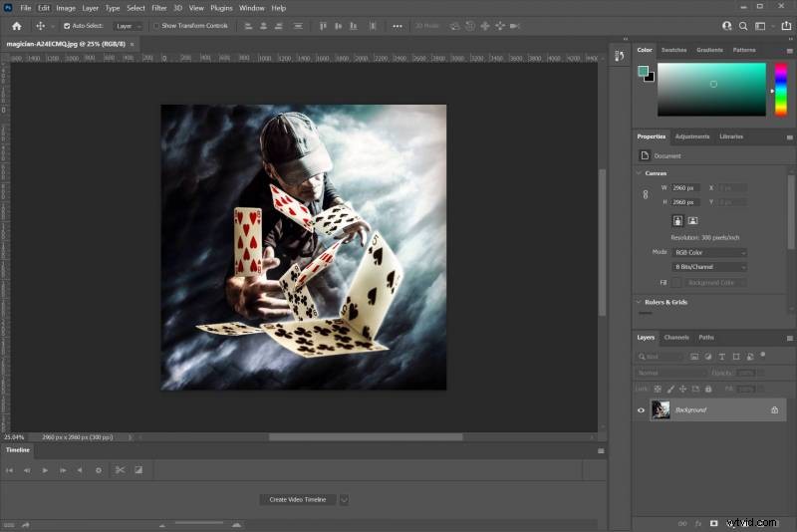
Task: Filter layers by adjustment layer kind
Action: coord(708,357)
